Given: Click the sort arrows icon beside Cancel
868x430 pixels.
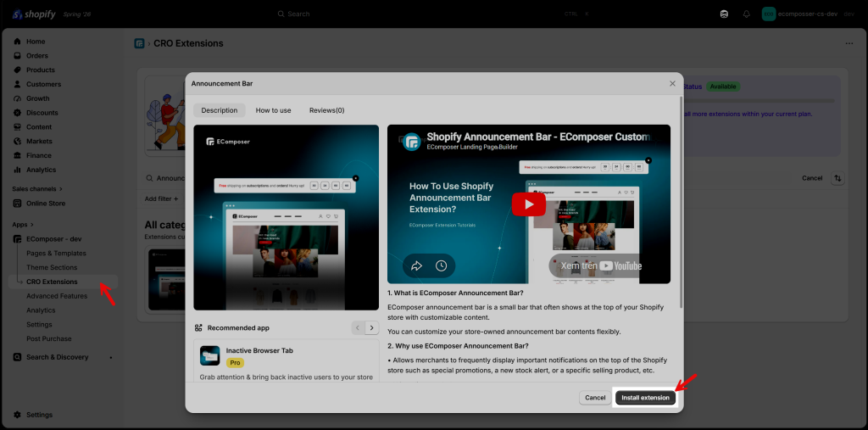Looking at the screenshot, I should point(837,178).
